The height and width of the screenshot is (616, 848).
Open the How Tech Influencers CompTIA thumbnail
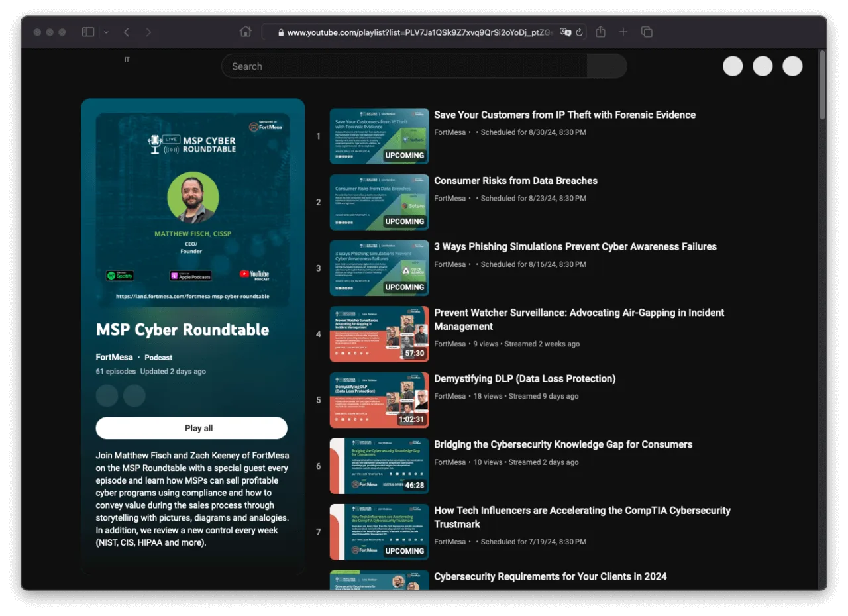380,532
